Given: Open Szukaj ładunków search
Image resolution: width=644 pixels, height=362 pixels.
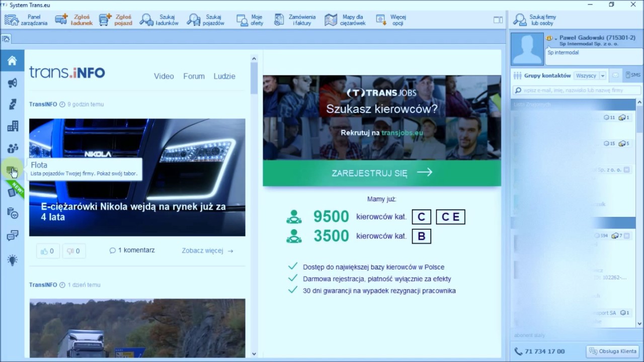Looking at the screenshot, I should coord(159,20).
